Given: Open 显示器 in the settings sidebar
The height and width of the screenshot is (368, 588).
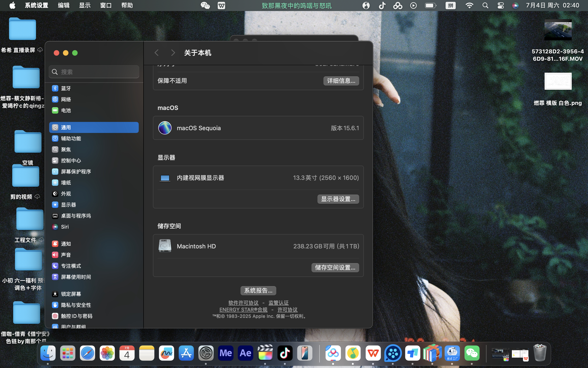Looking at the screenshot, I should pyautogui.click(x=94, y=205).
